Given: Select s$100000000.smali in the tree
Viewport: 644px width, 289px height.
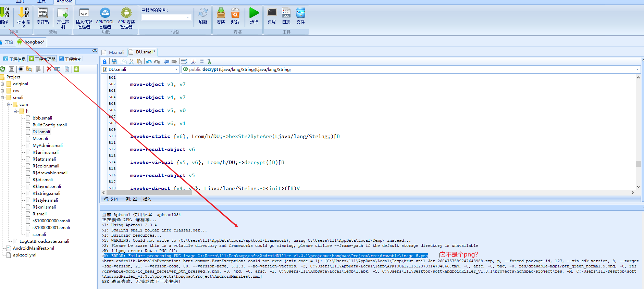Looking at the screenshot, I should pos(51,221).
